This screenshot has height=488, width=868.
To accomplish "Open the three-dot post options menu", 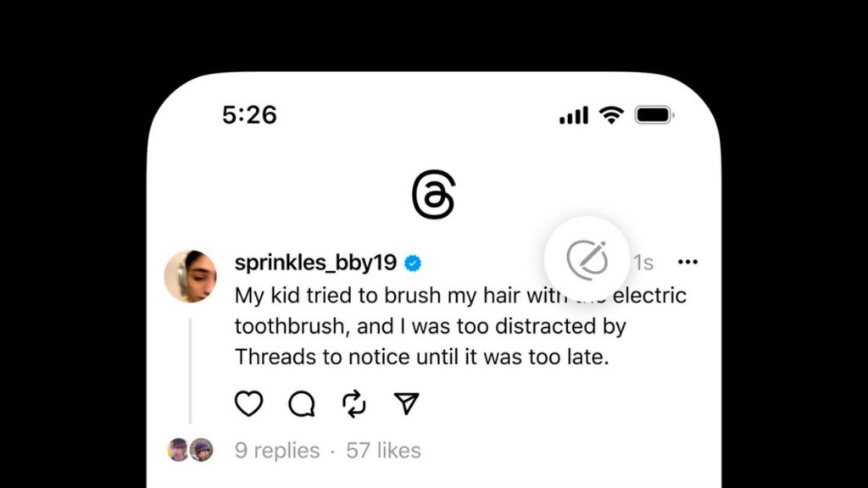I will tap(688, 262).
